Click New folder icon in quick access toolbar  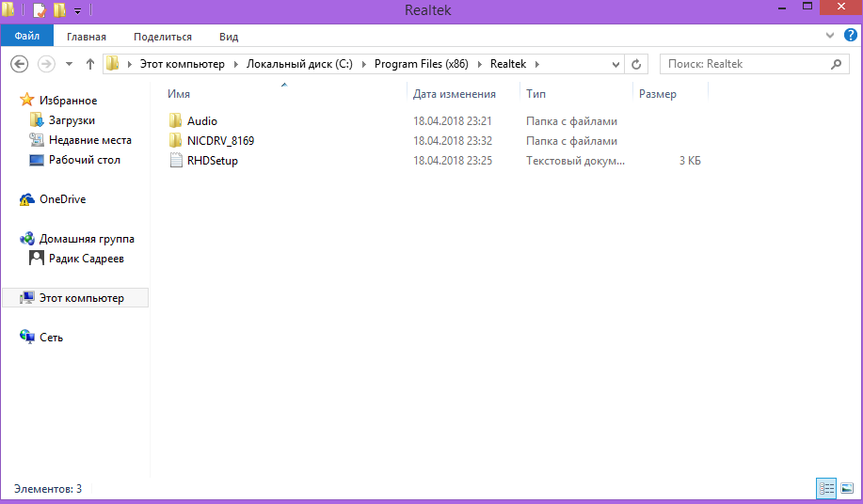click(59, 10)
